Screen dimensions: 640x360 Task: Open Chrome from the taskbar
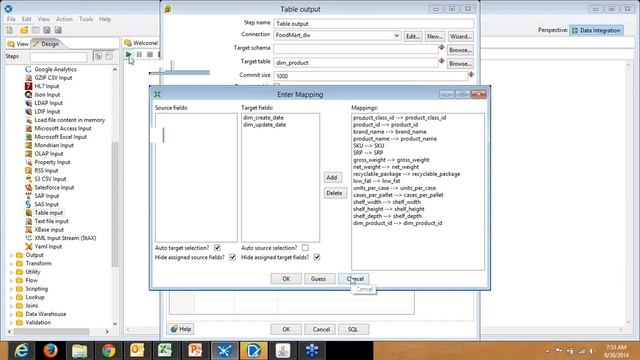coord(109,351)
